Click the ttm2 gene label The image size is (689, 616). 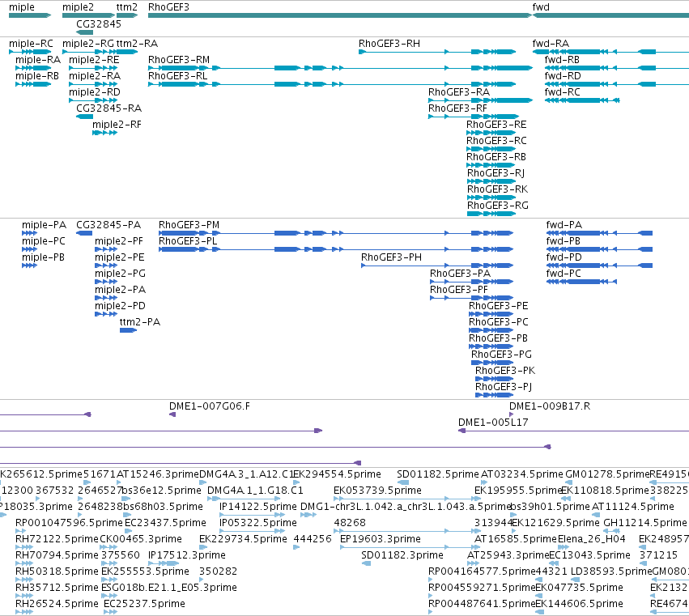pyautogui.click(x=126, y=7)
